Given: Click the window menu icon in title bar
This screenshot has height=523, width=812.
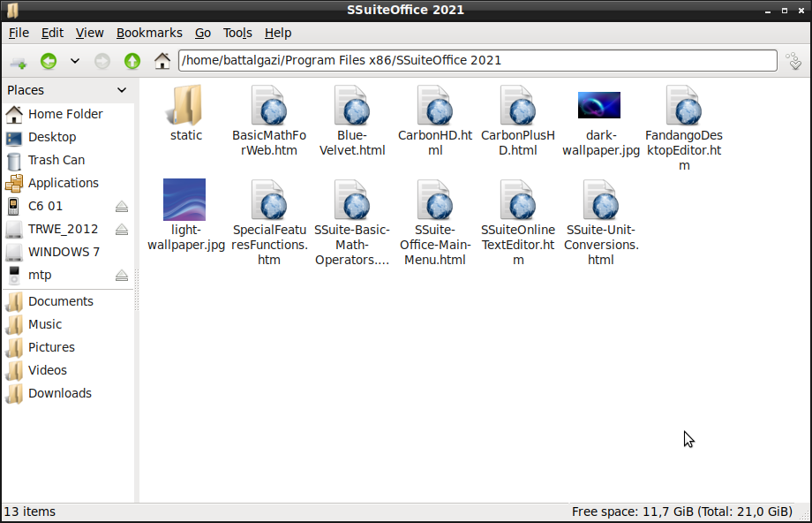Looking at the screenshot, I should click(x=13, y=10).
